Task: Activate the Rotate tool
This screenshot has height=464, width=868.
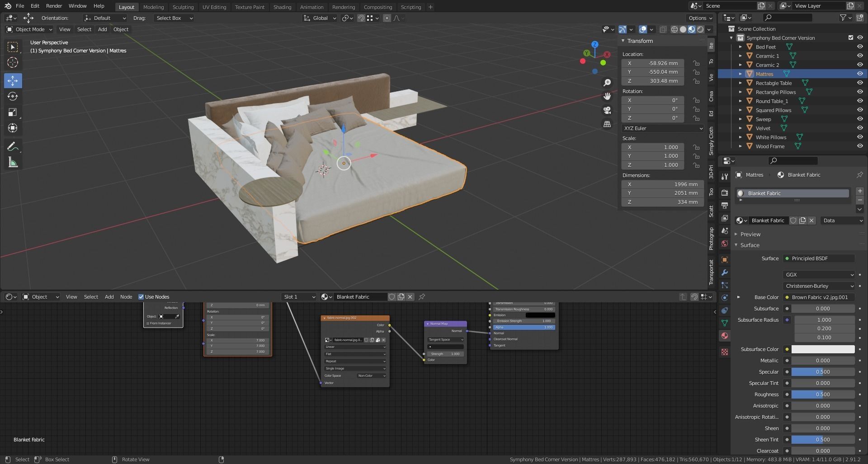Action: pyautogui.click(x=13, y=96)
